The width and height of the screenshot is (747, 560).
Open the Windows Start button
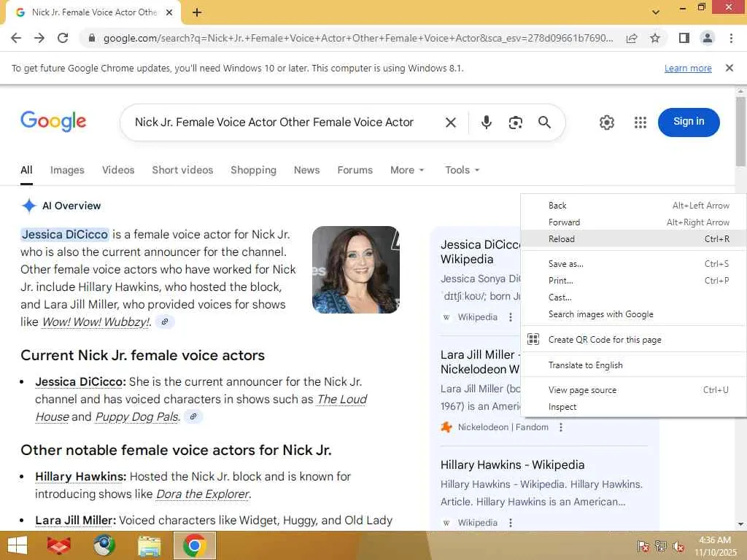pyautogui.click(x=18, y=545)
